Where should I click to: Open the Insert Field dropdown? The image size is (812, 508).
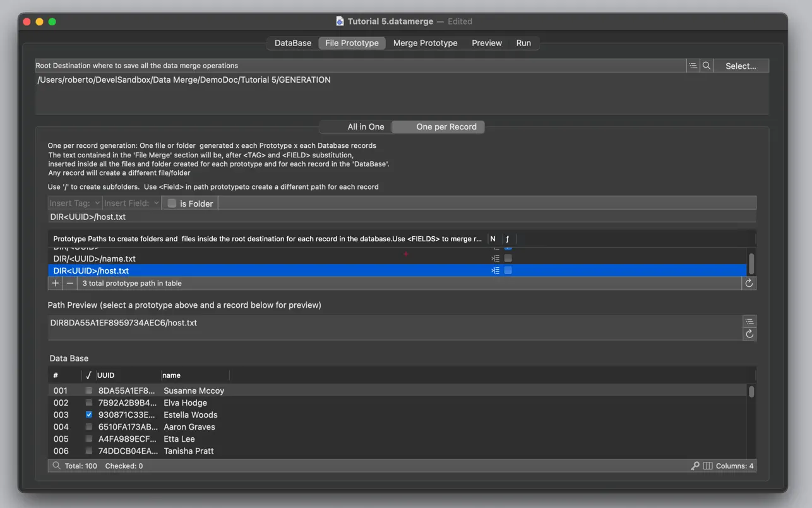(131, 203)
